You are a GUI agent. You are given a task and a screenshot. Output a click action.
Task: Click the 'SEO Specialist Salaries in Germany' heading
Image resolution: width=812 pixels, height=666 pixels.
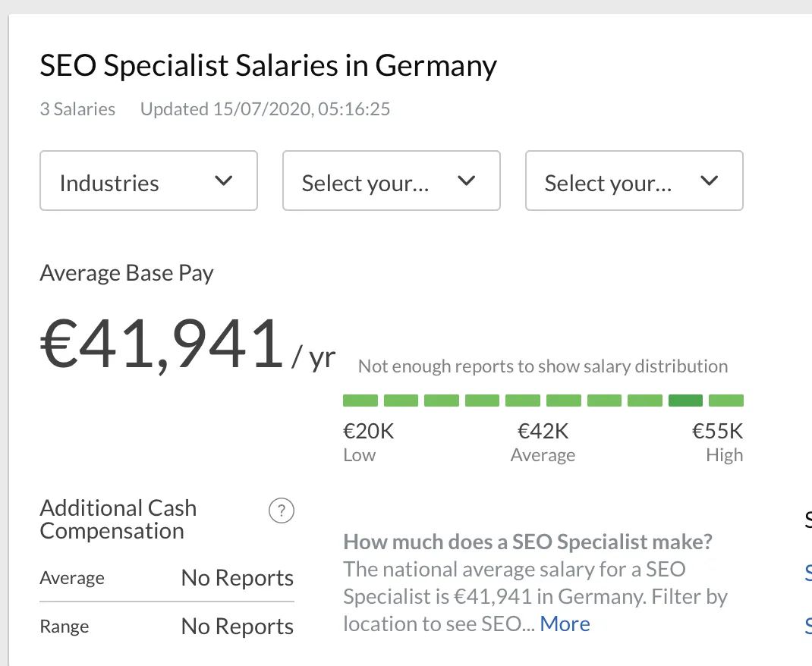[x=268, y=66]
